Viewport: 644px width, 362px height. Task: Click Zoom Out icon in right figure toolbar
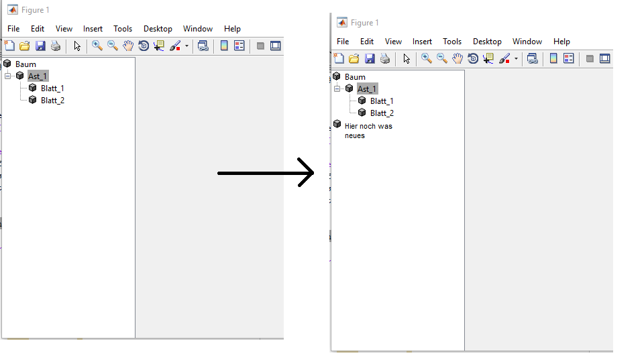click(442, 58)
